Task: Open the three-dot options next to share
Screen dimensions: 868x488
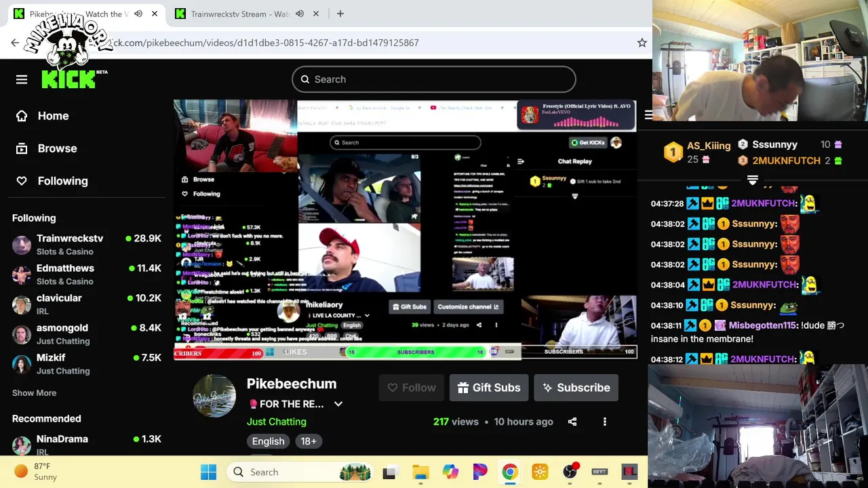Action: click(605, 422)
